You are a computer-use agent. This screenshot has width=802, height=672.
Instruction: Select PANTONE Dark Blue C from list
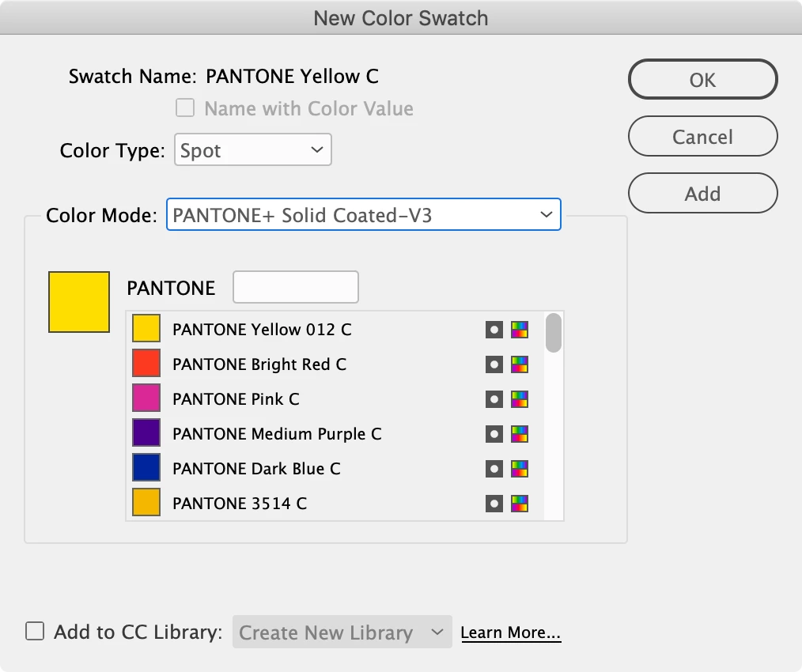tap(256, 469)
